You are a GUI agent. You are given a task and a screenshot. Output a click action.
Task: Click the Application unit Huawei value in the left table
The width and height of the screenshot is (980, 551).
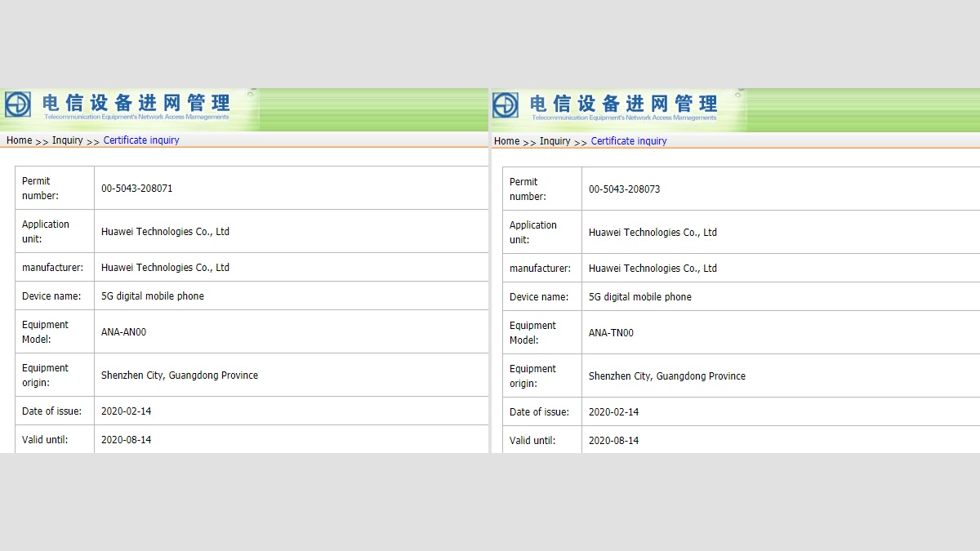coord(165,232)
